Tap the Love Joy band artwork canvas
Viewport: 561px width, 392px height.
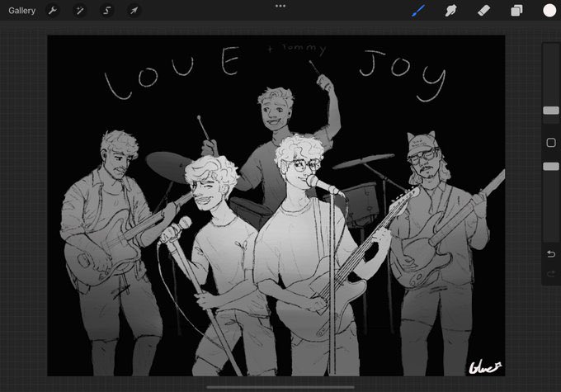point(276,205)
